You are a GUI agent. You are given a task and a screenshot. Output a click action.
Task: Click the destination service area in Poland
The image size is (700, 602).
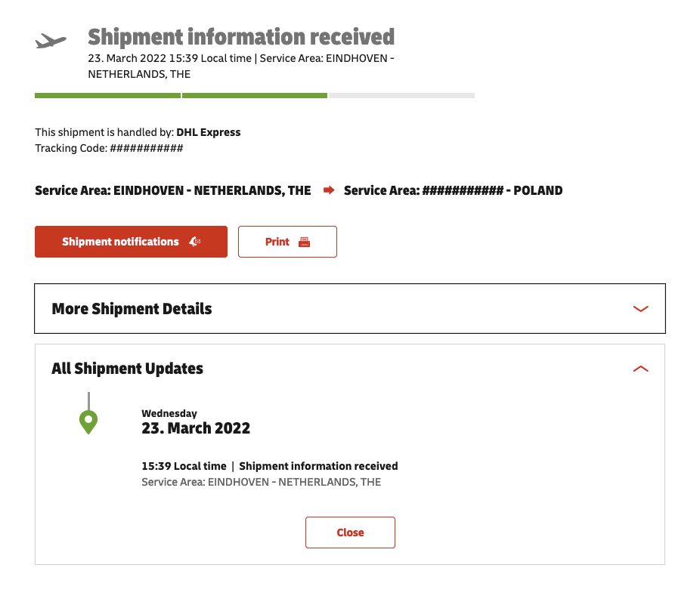(453, 190)
